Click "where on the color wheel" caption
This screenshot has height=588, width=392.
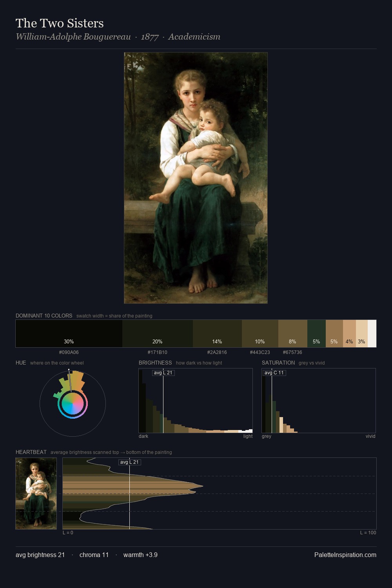pyautogui.click(x=57, y=363)
